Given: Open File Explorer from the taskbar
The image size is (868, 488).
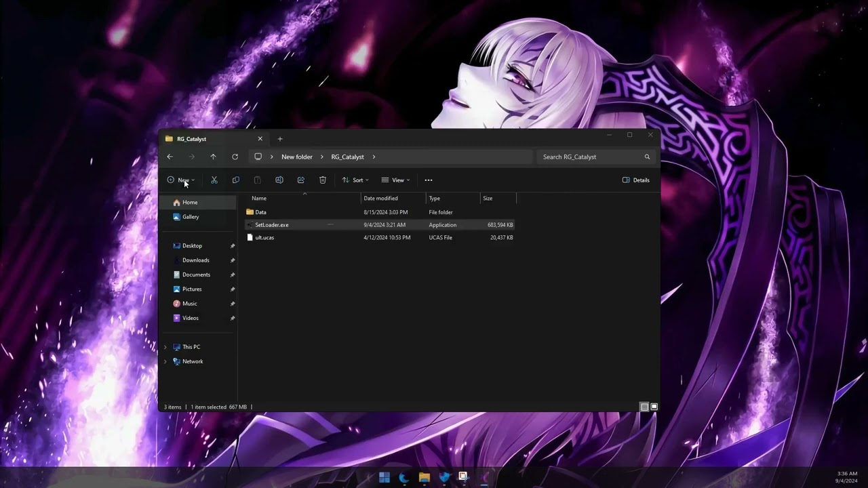Looking at the screenshot, I should coord(425,477).
